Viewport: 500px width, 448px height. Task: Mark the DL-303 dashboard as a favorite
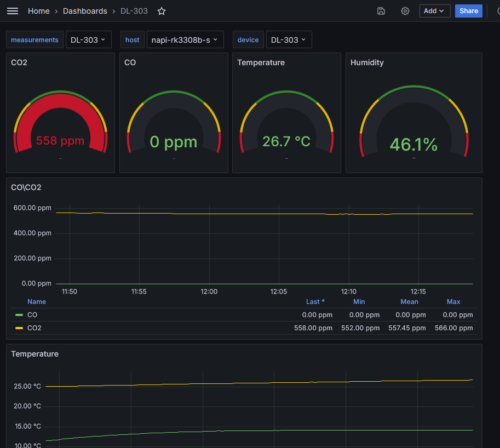[161, 11]
